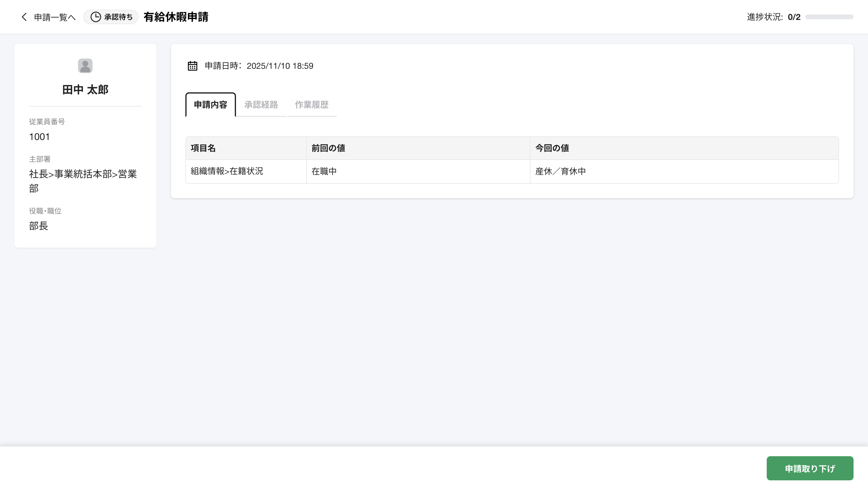The image size is (868, 490).
Task: Click employee number 1001
Action: (39, 137)
